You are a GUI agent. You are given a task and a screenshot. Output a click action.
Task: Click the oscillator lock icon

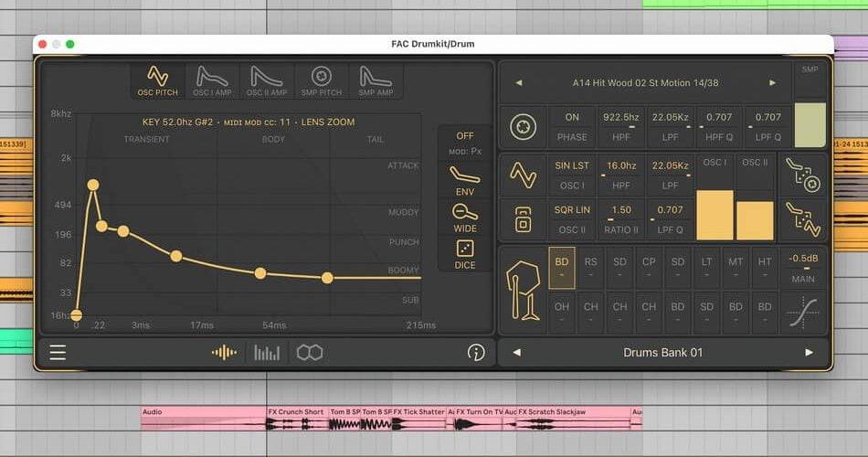[x=524, y=219]
